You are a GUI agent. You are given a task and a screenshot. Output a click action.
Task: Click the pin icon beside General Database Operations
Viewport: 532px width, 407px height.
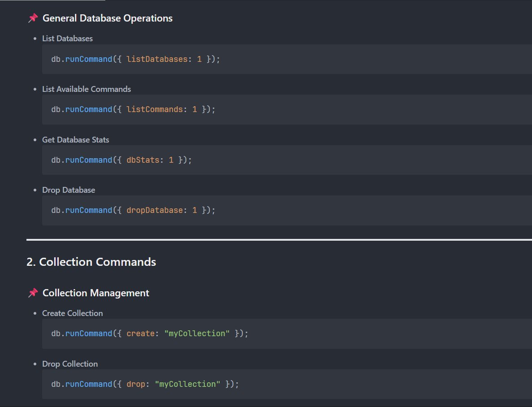33,18
